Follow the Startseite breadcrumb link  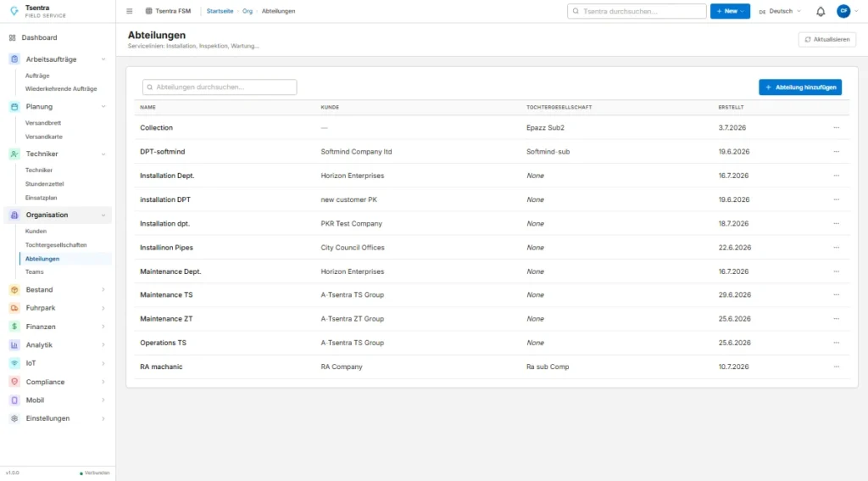click(x=220, y=11)
